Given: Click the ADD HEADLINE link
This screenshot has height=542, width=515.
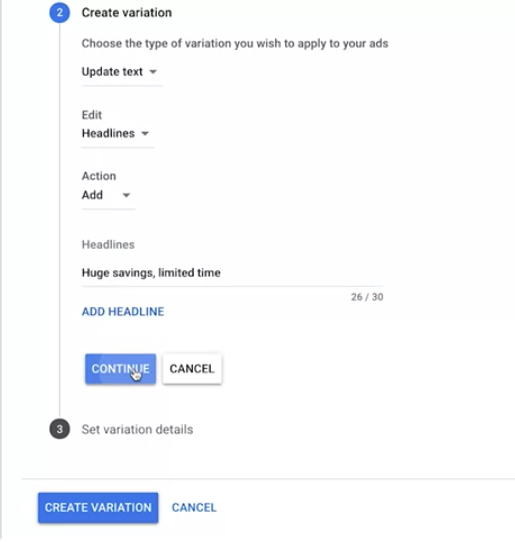Looking at the screenshot, I should coord(123,312).
